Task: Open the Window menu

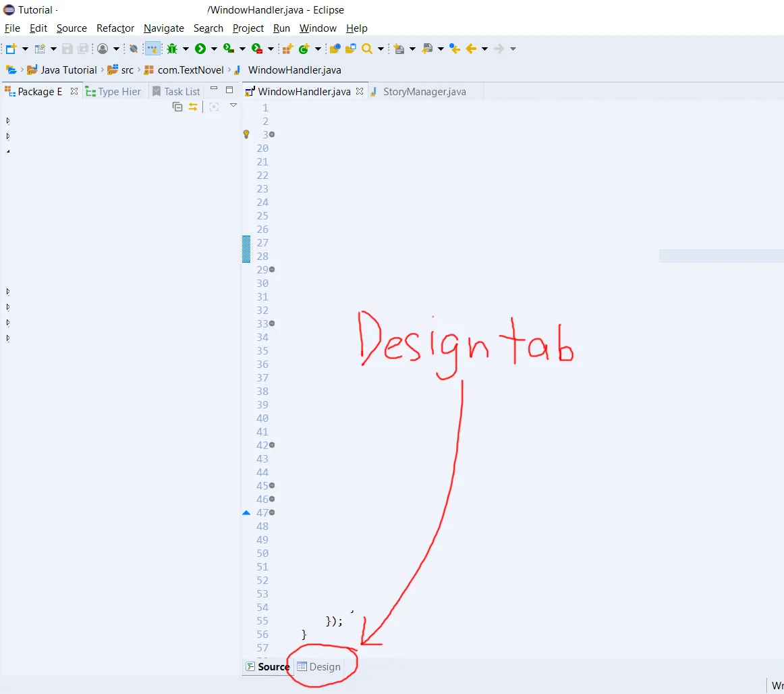Action: pos(318,28)
